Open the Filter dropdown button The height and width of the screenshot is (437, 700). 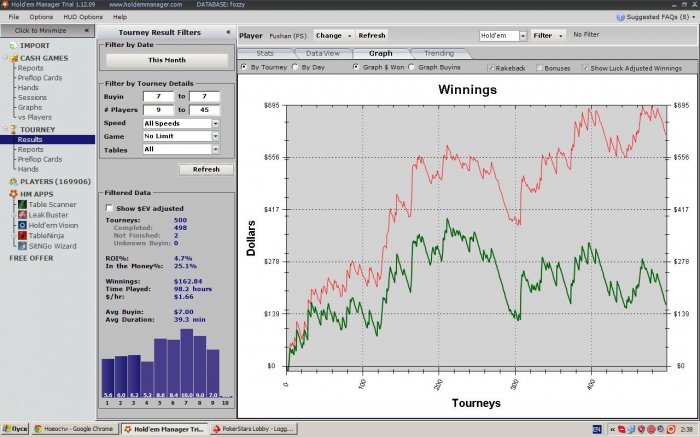click(x=548, y=35)
